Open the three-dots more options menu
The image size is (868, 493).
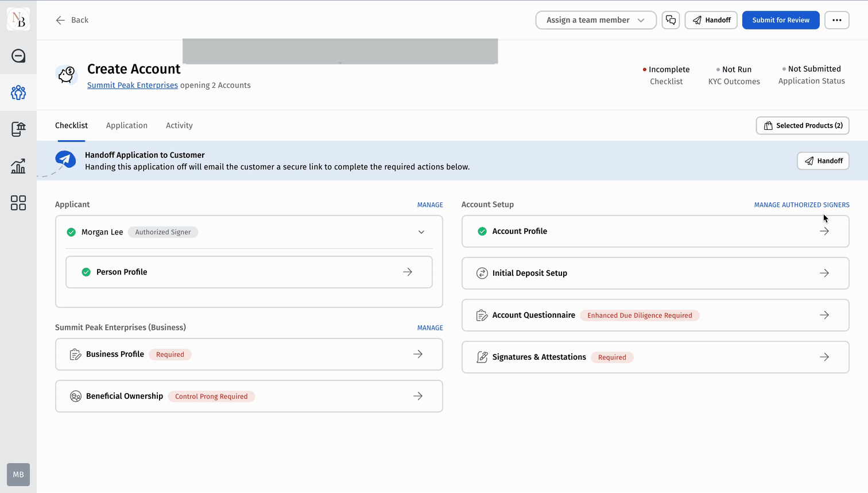pyautogui.click(x=837, y=20)
